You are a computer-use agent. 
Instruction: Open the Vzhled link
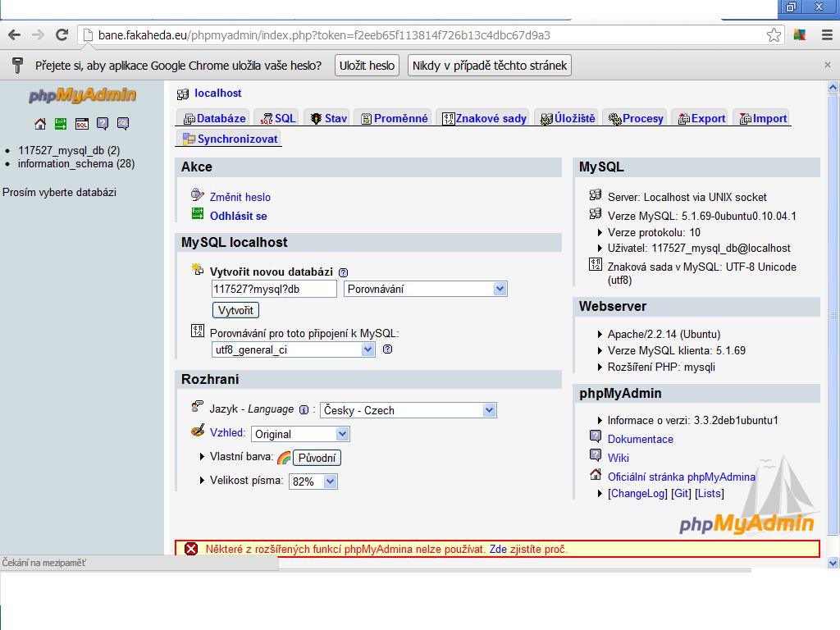click(227, 432)
